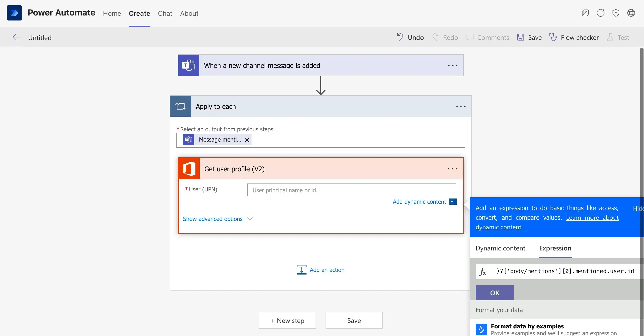Image resolution: width=644 pixels, height=336 pixels.
Task: Click the OK expression button
Action: tap(495, 293)
